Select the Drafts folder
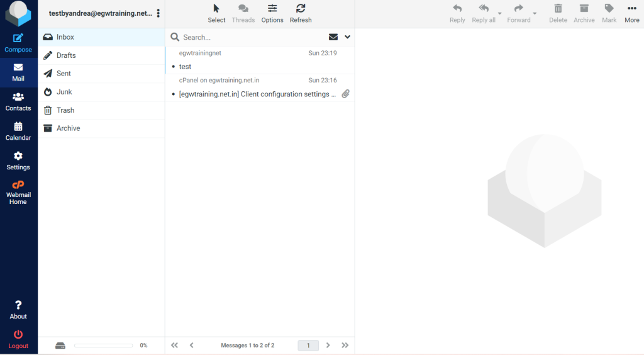 click(66, 55)
